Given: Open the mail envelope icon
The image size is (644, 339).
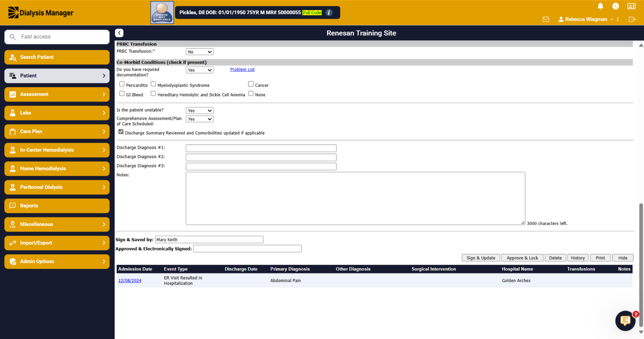Looking at the screenshot, I should (x=546, y=19).
